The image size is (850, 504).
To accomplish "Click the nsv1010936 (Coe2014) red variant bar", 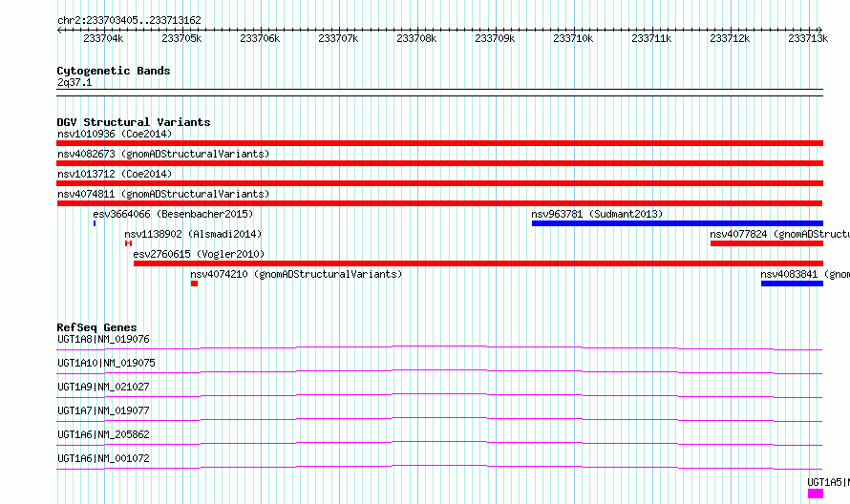I will [x=439, y=143].
